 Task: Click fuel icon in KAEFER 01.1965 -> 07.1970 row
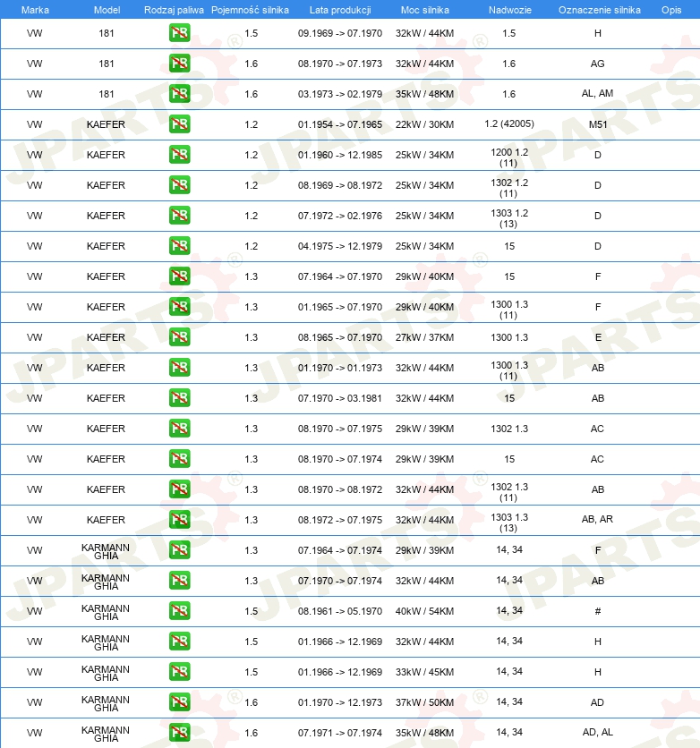point(179,307)
